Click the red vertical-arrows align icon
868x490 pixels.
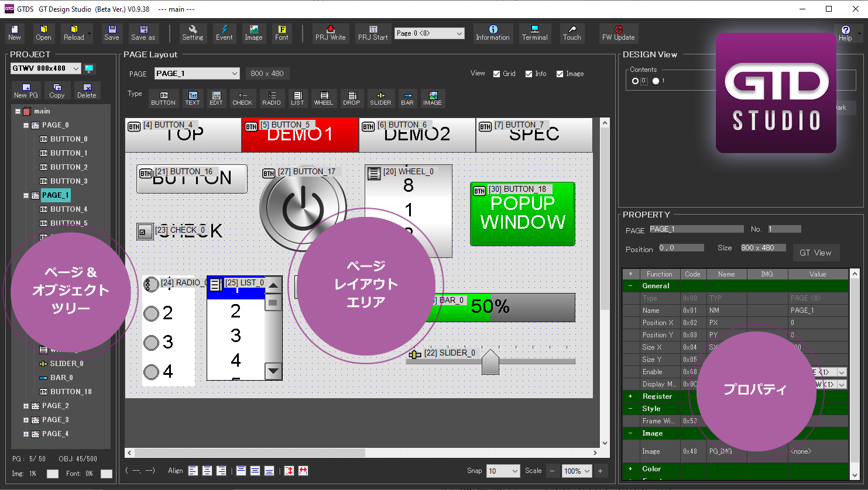[x=289, y=471]
